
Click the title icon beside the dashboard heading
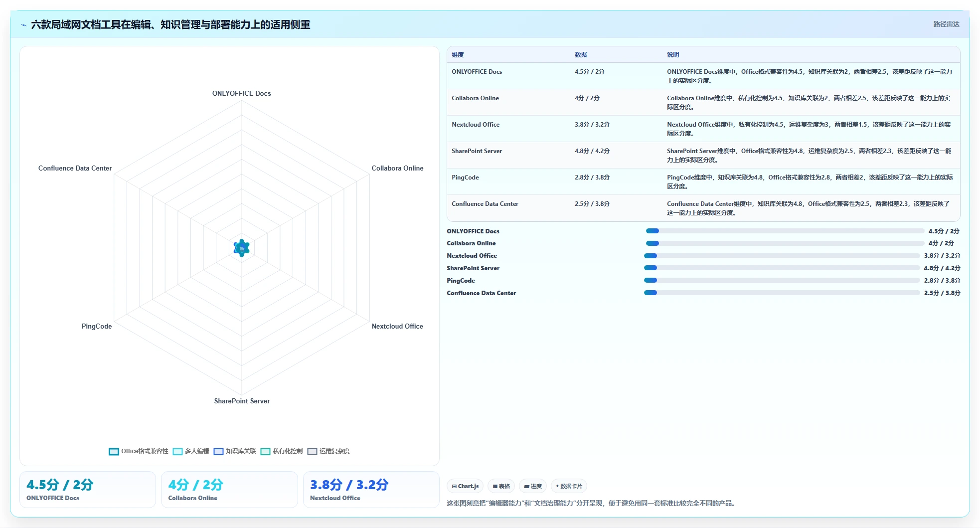click(x=23, y=25)
